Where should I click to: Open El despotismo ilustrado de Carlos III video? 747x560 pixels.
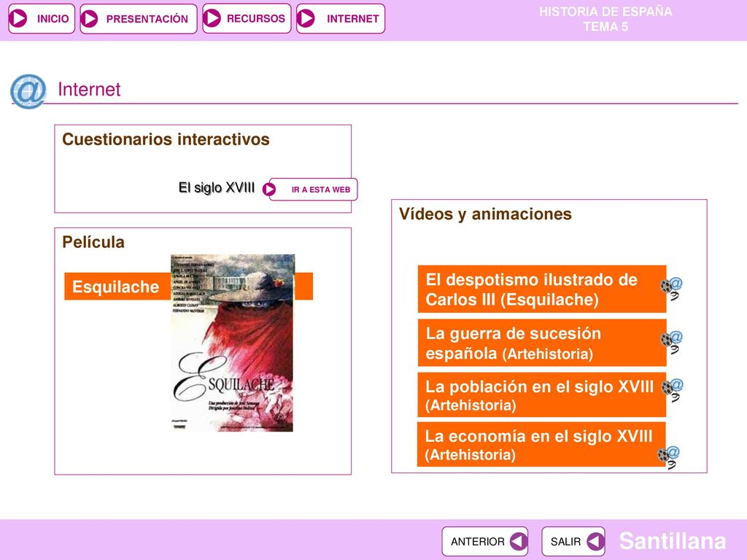coord(542,289)
